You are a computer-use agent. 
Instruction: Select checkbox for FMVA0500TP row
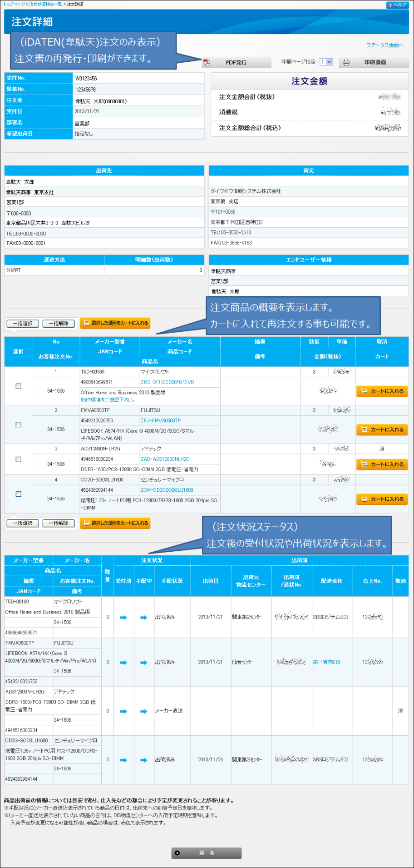tap(18, 424)
